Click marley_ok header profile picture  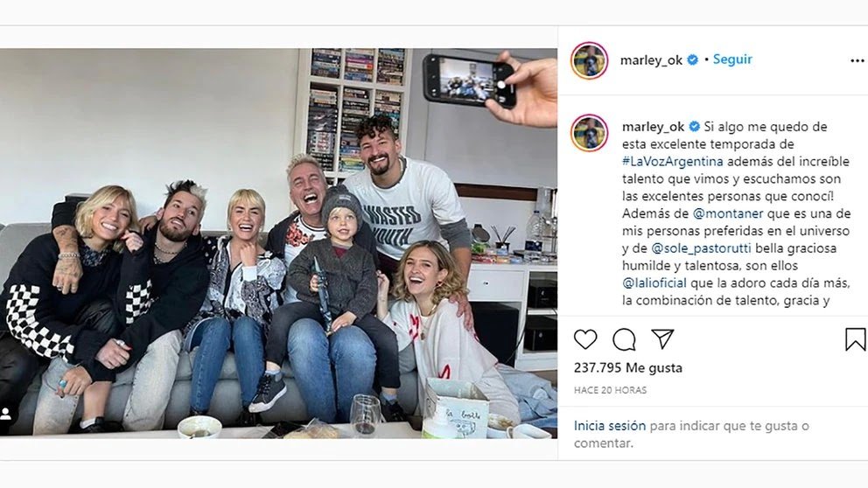589,60
